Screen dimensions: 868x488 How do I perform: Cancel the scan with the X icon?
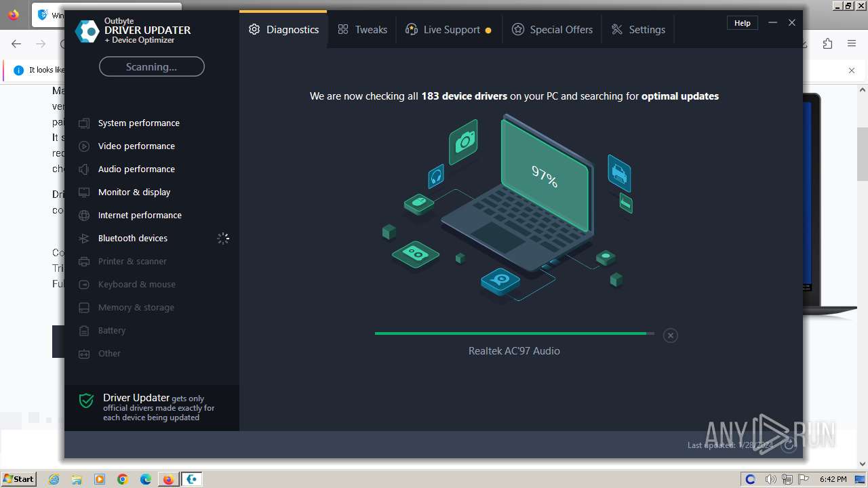670,335
